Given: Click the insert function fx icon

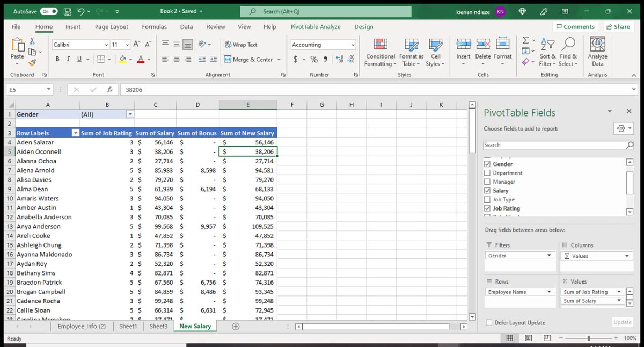Looking at the screenshot, I should point(109,90).
